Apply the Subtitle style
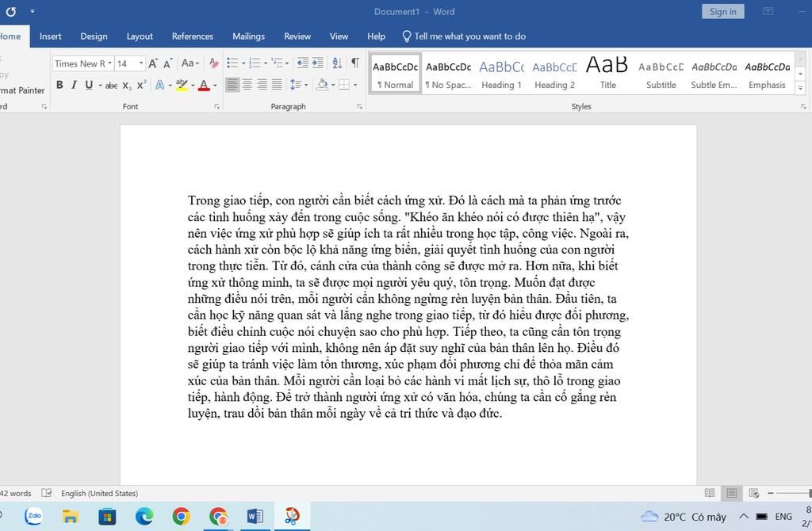Screen dimensions: 812x531 661,74
